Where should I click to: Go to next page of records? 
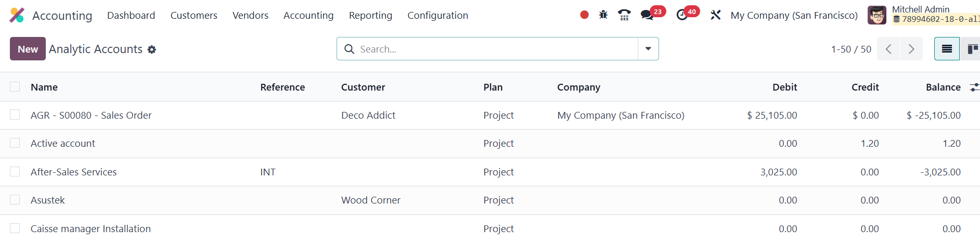pyautogui.click(x=911, y=49)
